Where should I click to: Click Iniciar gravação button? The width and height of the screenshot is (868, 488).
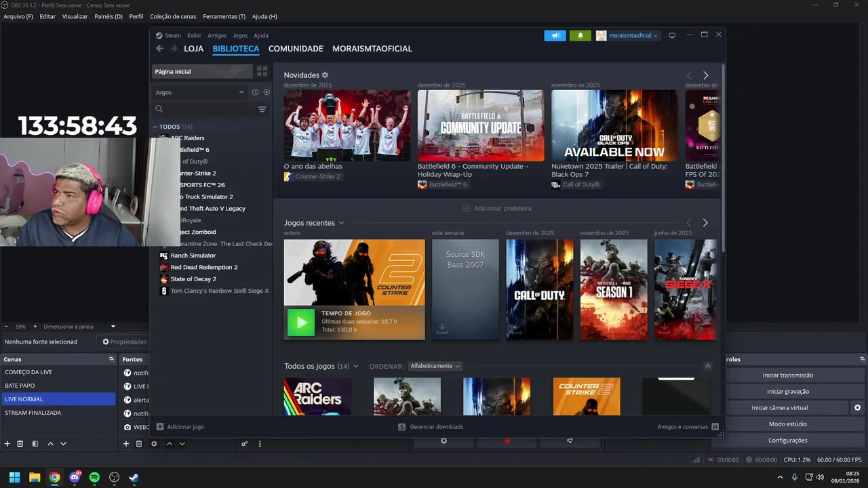[788, 392]
